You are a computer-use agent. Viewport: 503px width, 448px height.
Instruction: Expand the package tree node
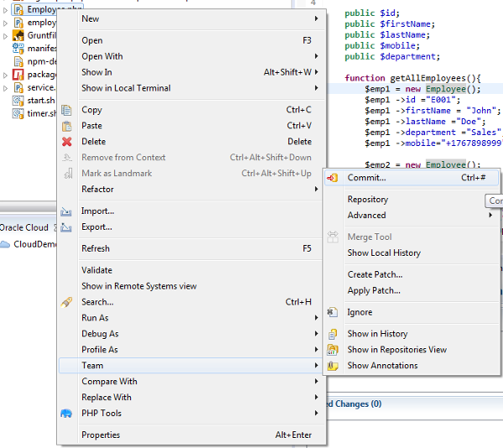click(6, 75)
